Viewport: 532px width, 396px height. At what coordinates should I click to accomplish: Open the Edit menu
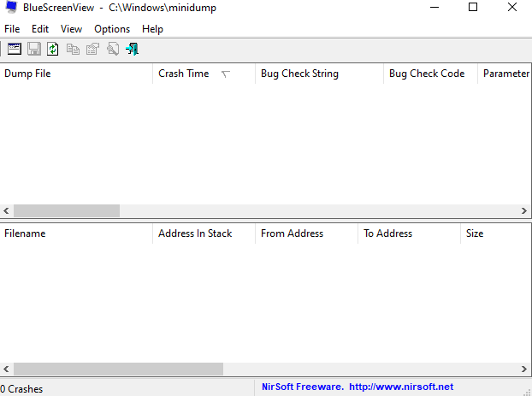pyautogui.click(x=40, y=29)
